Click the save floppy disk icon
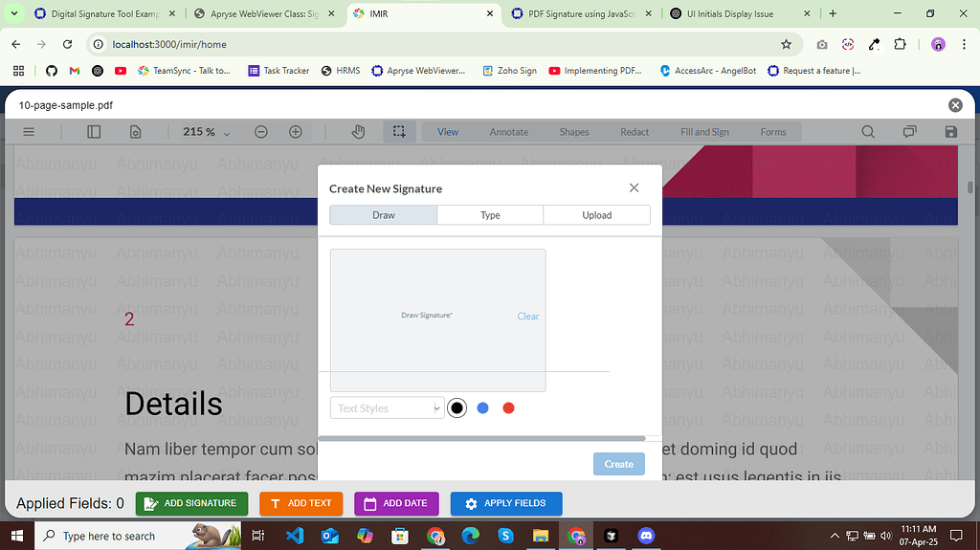Image resolution: width=980 pixels, height=550 pixels. [950, 132]
